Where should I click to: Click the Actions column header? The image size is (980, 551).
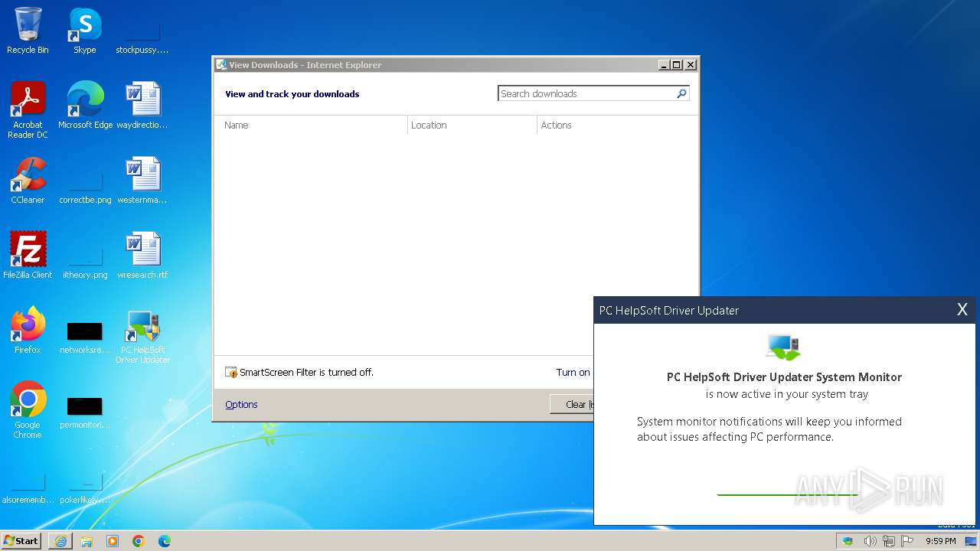(x=616, y=126)
